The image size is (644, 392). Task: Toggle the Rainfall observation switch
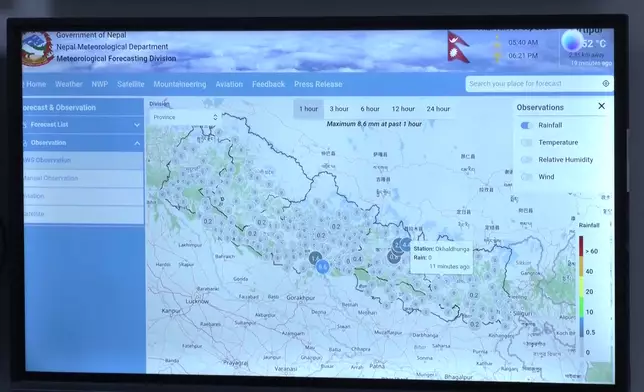click(x=526, y=125)
